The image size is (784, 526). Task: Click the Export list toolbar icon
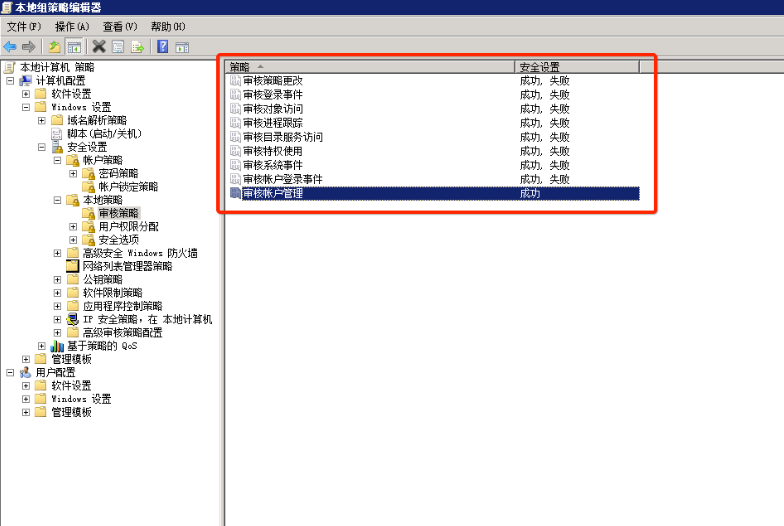click(137, 46)
